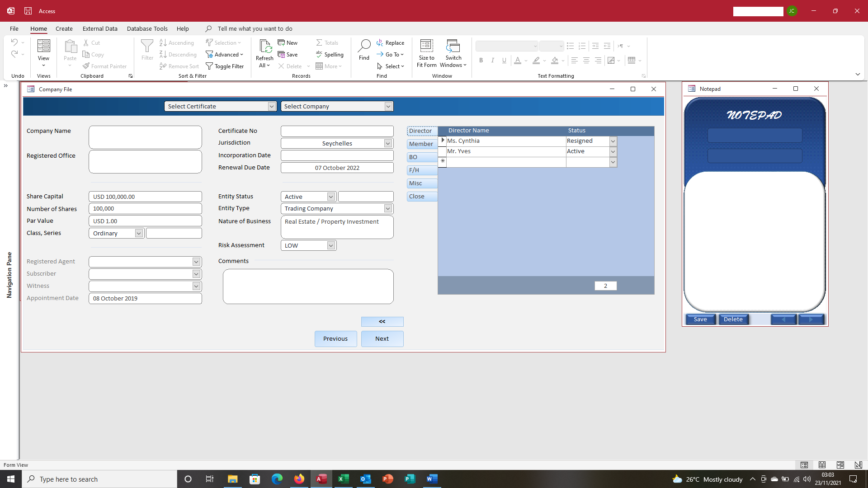Click the Spelling check icon

[319, 55]
